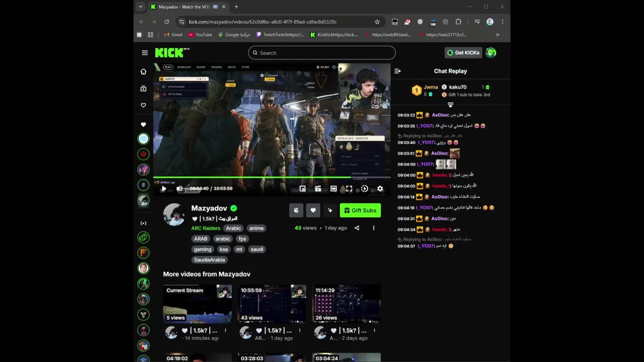The image size is (644, 362).
Task: Click the green KICK logo
Action: pos(172,52)
